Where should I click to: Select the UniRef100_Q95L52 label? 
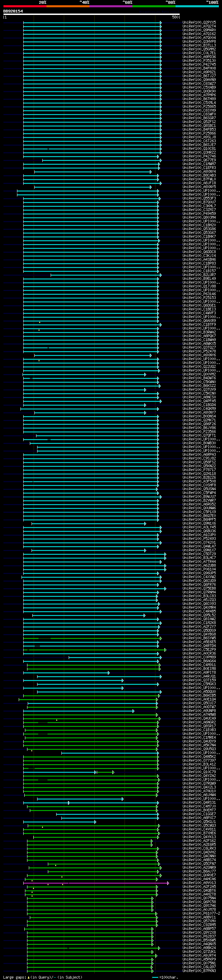[199, 615]
